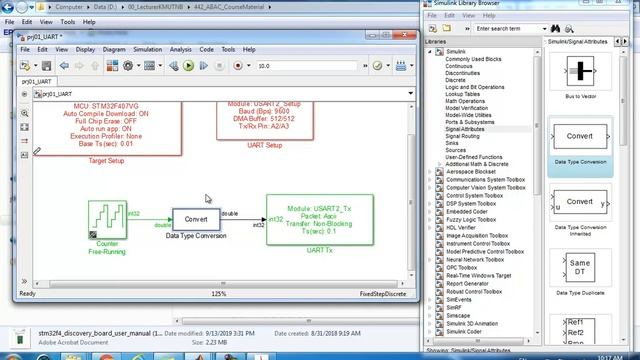Viewport: 640px width, 360px height.
Task: Open the Model Advisor dropdown arrow
Action: [388, 66]
